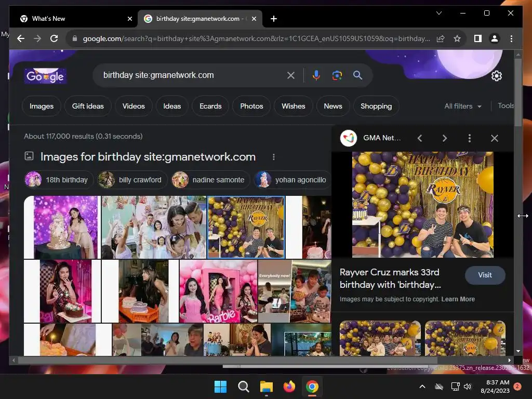Viewport: 532px width, 399px height.
Task: Open the Windows Start menu
Action: click(x=220, y=387)
